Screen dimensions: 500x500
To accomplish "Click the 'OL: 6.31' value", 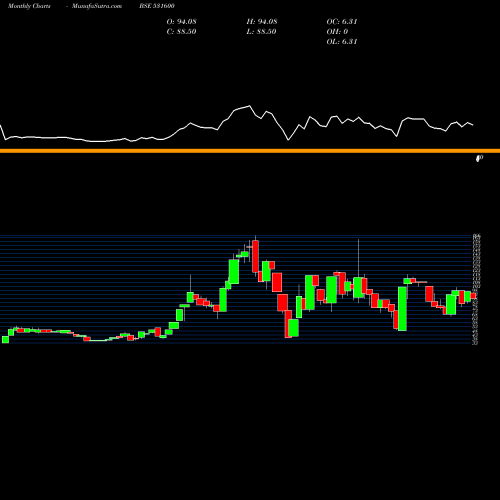I will (x=342, y=42).
